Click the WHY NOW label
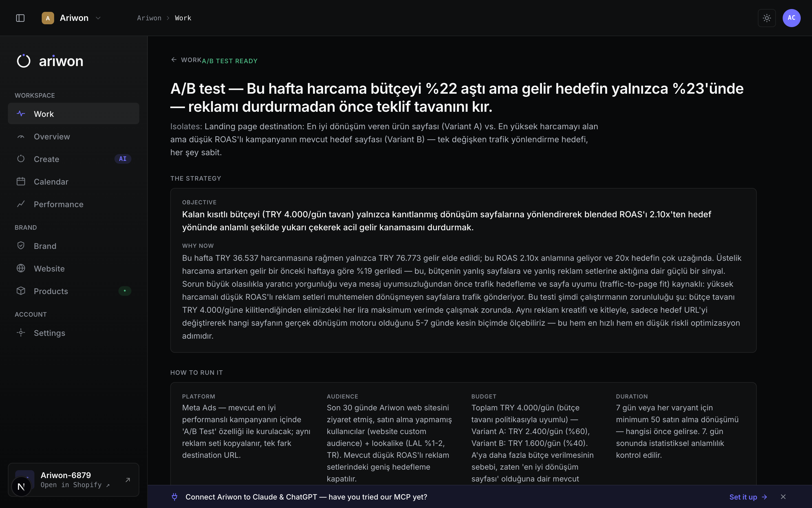Screen dimensions: 812x508 pos(198,246)
